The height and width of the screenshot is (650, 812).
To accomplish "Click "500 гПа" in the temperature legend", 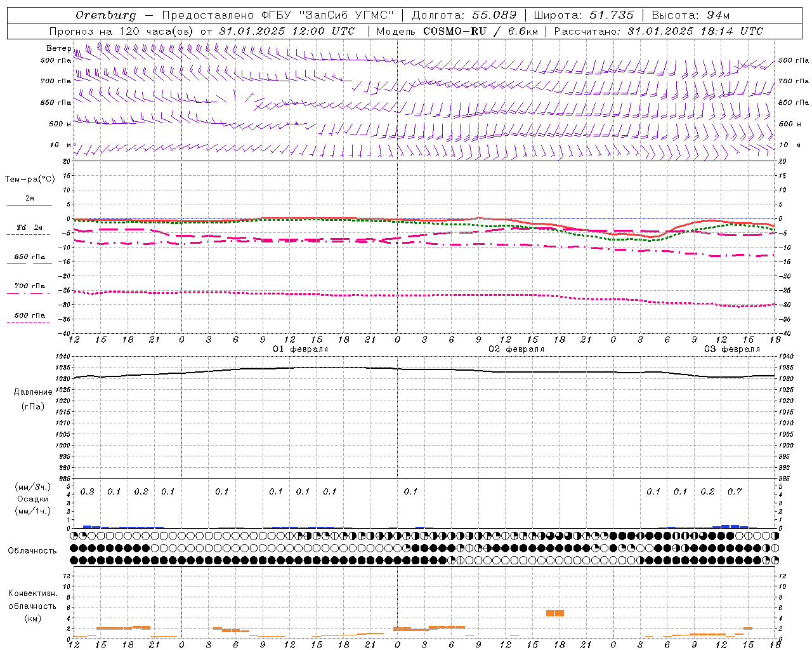I will click(30, 315).
